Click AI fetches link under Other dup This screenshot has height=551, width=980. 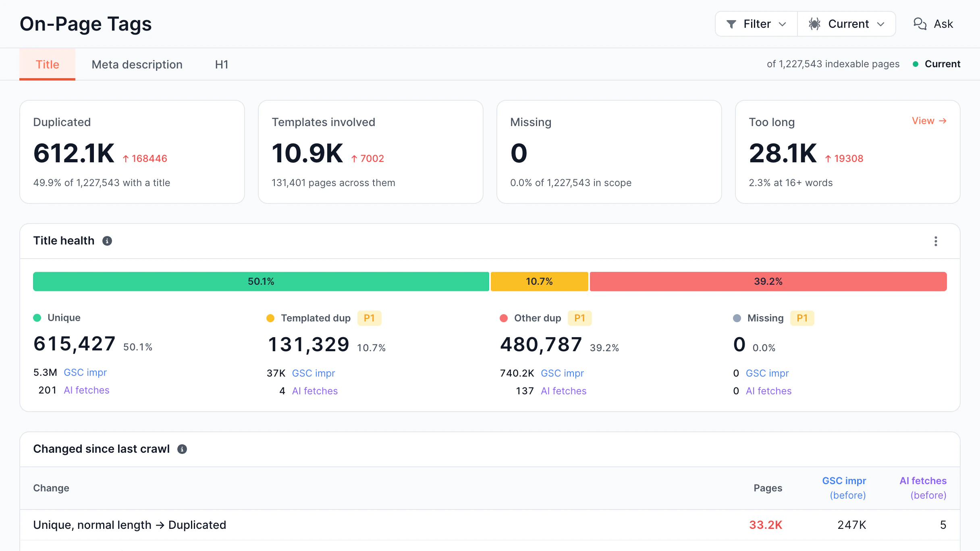click(x=563, y=391)
